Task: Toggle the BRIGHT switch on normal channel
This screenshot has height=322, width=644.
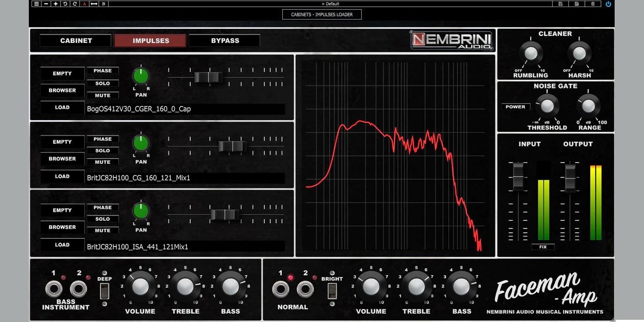Action: (332, 291)
